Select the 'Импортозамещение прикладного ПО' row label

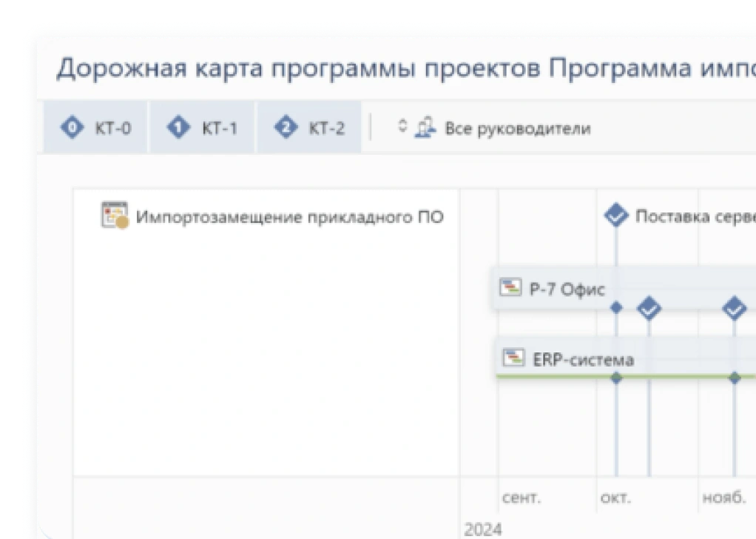point(290,218)
